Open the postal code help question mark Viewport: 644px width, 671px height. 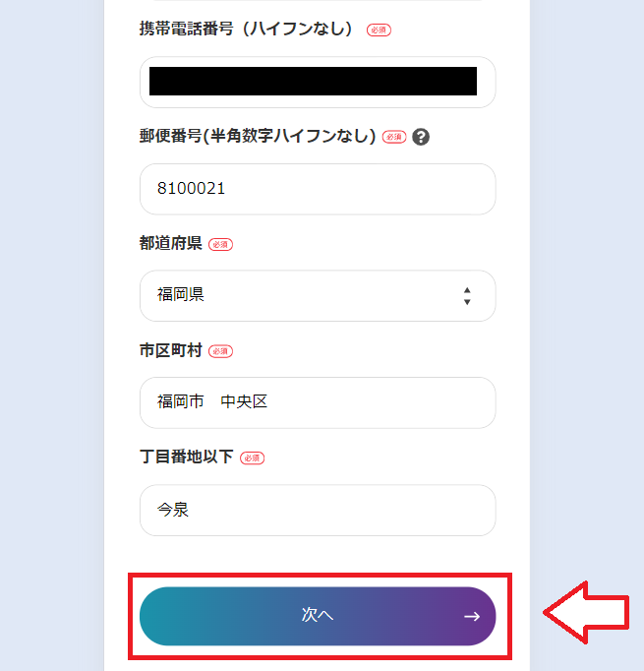coord(421,137)
